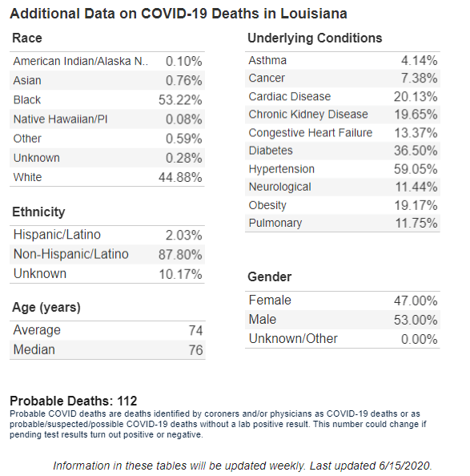Click the Unknown/Other gender row
This screenshot has width=470, height=476.
click(343, 339)
